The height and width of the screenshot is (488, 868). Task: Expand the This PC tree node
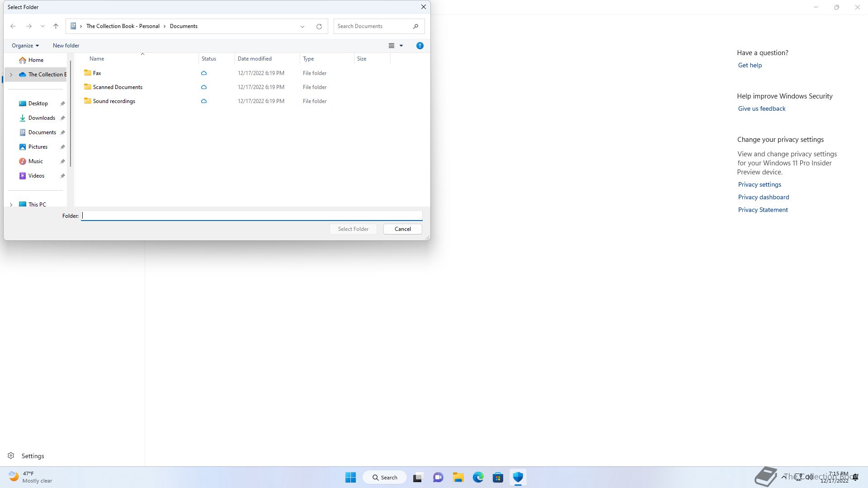pos(11,205)
